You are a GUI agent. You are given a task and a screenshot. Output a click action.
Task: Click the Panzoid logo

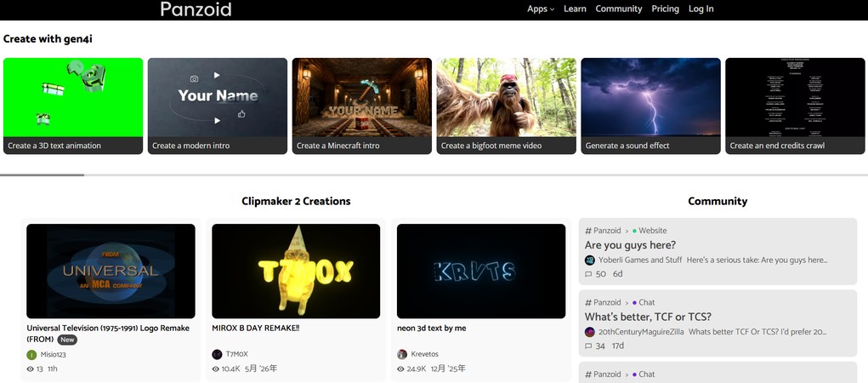[196, 9]
